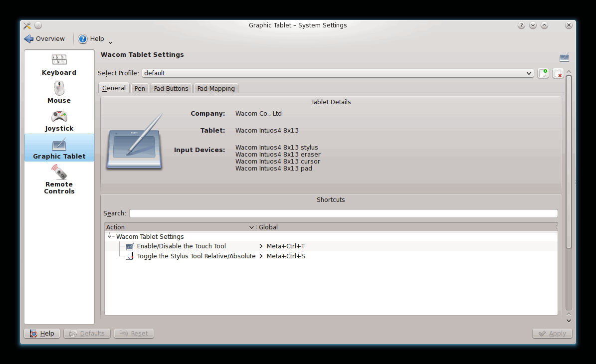Screen dimensions: 596x364
Task: Click the Wacom Intuos4 8x13 eraser text
Action: 278,154
